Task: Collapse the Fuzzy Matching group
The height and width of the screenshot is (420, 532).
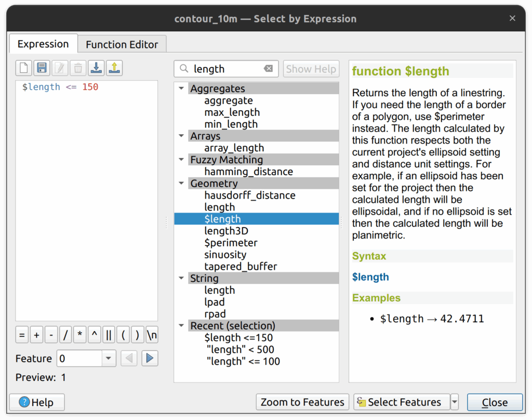Action: [181, 160]
